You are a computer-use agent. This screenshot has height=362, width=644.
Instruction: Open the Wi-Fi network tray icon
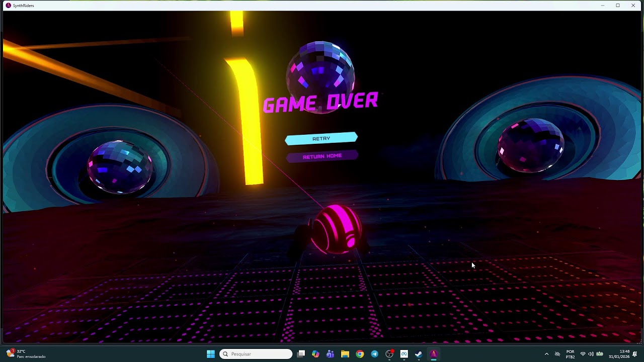click(x=583, y=354)
